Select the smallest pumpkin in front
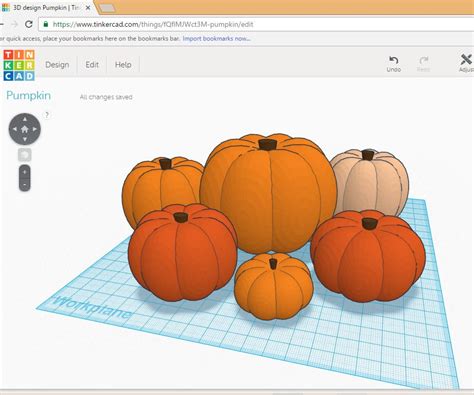The width and height of the screenshot is (474, 395). [x=274, y=287]
